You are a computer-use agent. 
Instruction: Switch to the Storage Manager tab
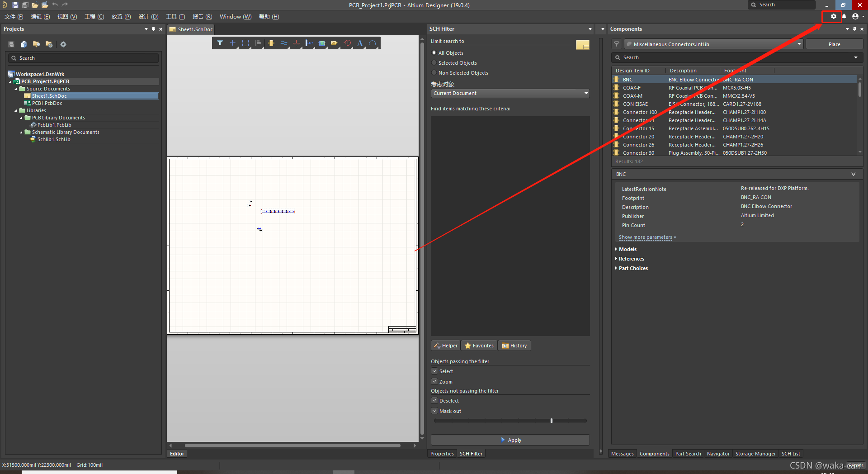click(755, 454)
